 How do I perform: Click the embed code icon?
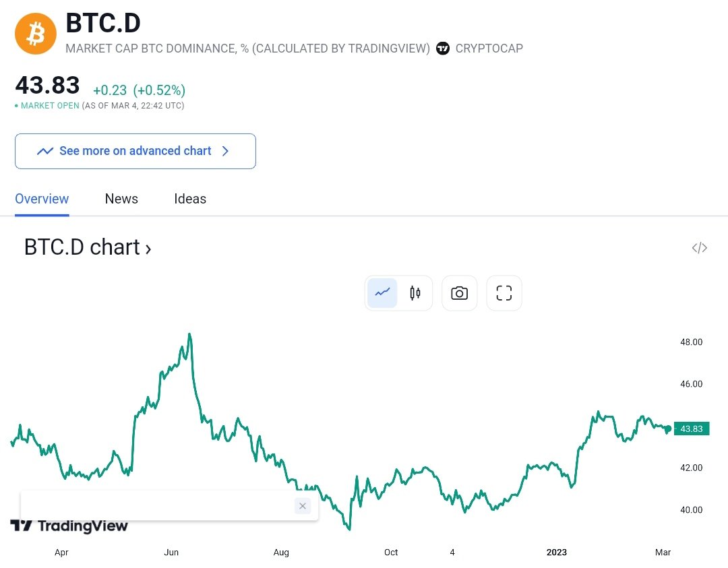point(700,248)
